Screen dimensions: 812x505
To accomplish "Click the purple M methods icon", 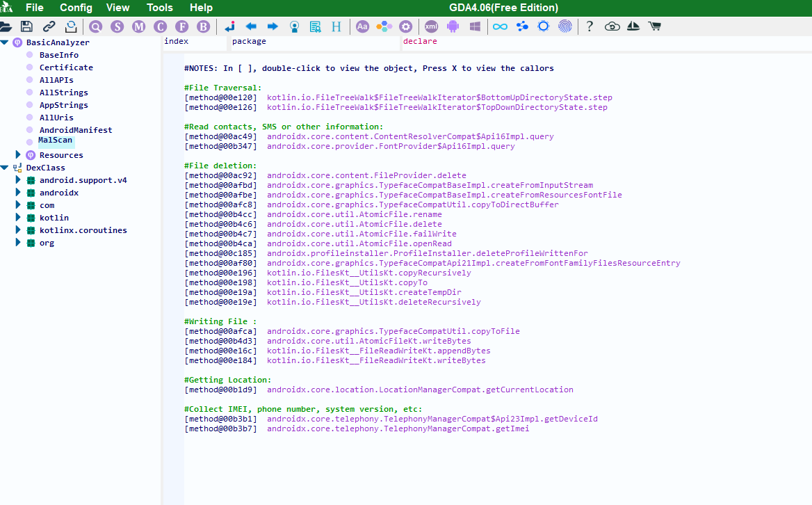I will pyautogui.click(x=139, y=26).
